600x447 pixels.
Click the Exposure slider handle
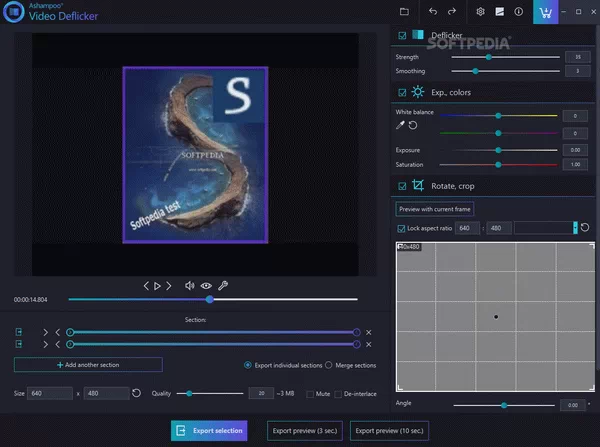pyautogui.click(x=498, y=150)
